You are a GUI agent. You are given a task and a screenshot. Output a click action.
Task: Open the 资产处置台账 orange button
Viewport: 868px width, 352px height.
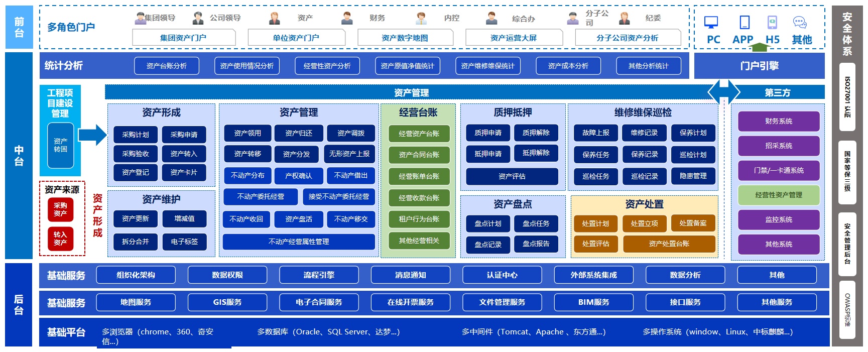pyautogui.click(x=669, y=244)
